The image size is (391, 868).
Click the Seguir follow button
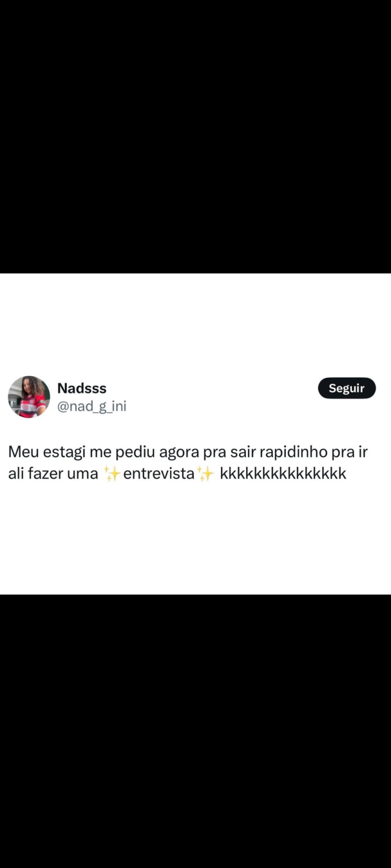click(347, 388)
